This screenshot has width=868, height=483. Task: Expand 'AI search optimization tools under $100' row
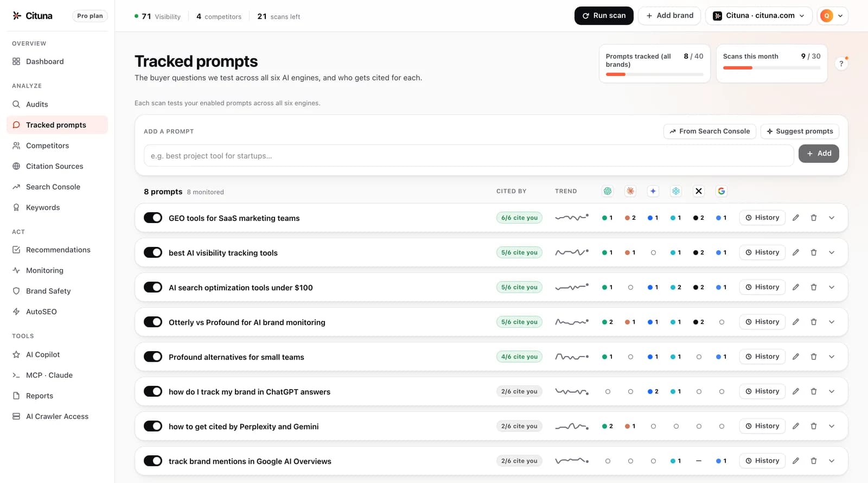pos(832,287)
